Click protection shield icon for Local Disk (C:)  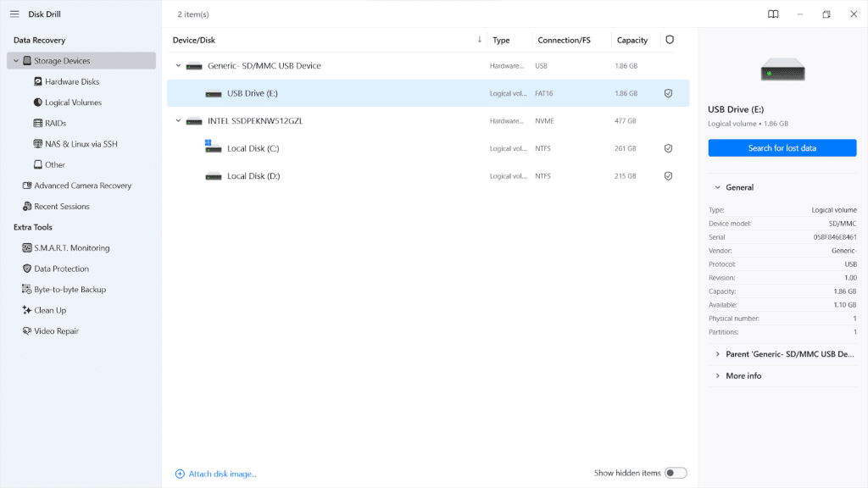668,148
